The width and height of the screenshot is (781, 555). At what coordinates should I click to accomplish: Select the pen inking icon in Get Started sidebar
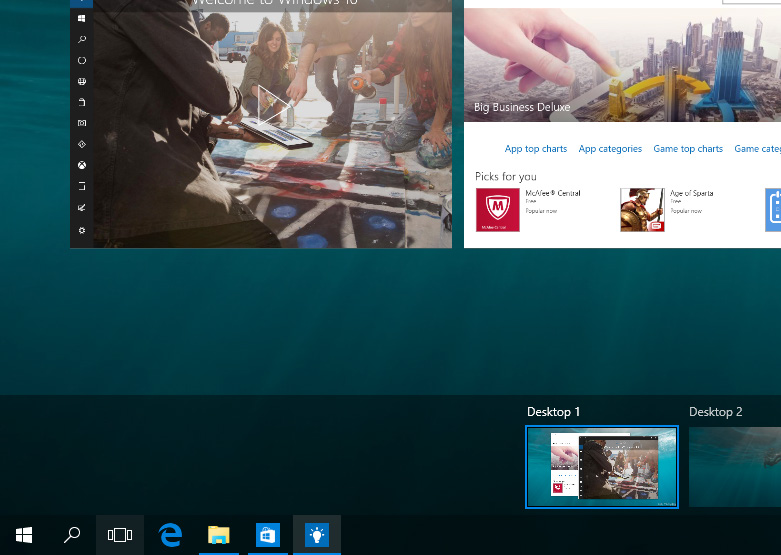click(82, 208)
